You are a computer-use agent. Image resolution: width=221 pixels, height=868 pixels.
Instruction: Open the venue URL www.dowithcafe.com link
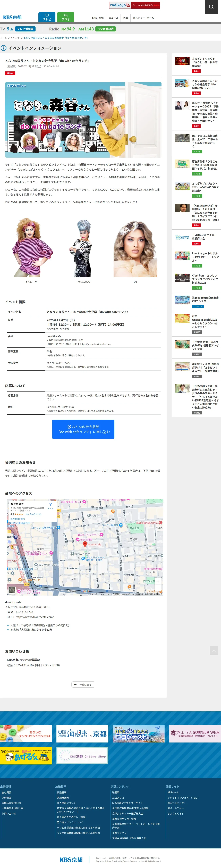click(x=35, y=617)
